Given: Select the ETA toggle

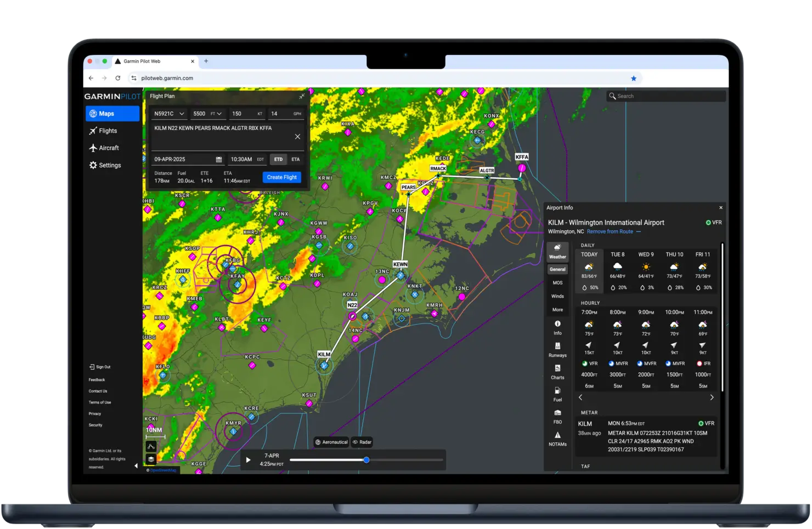Looking at the screenshot, I should [296, 160].
